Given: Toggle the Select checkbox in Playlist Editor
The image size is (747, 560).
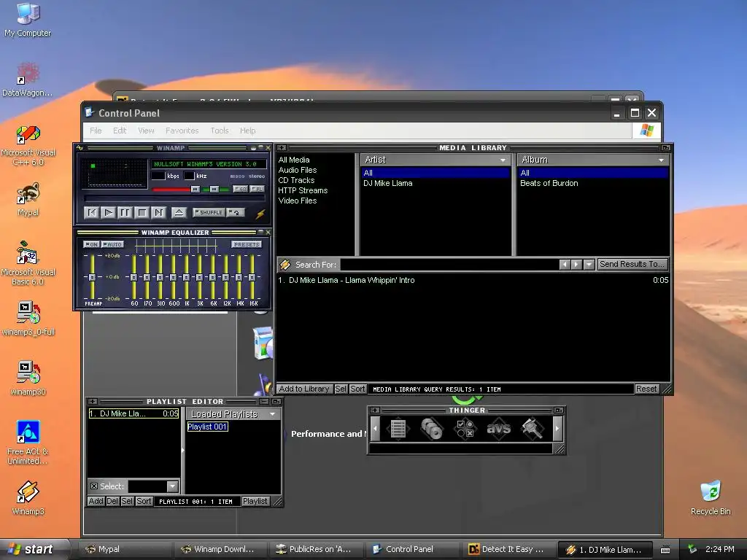Looking at the screenshot, I should (x=94, y=486).
